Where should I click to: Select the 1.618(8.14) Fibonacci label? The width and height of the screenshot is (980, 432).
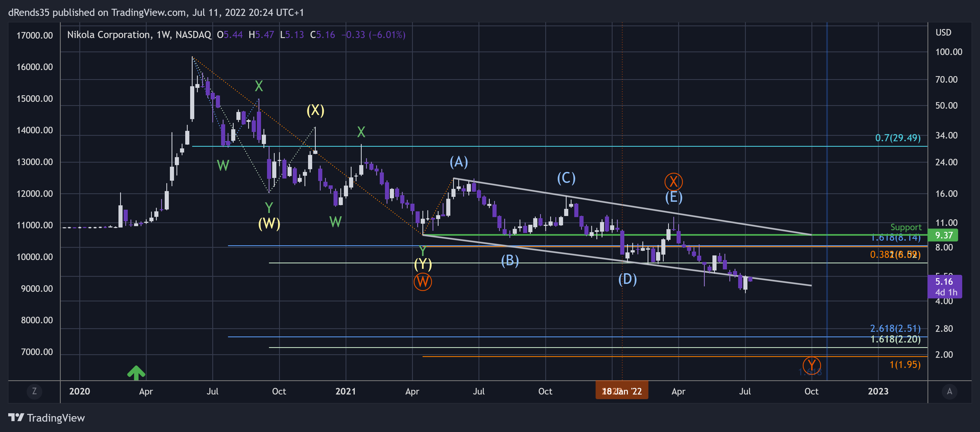click(895, 238)
